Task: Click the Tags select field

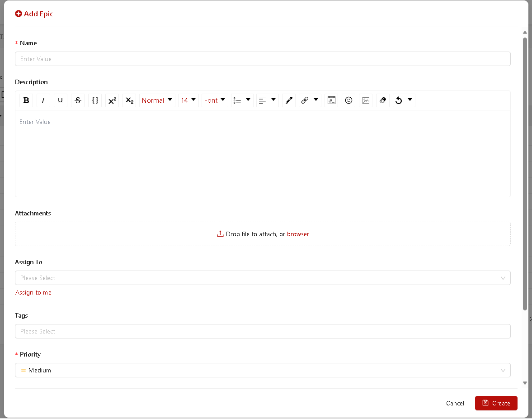Action: [263, 331]
